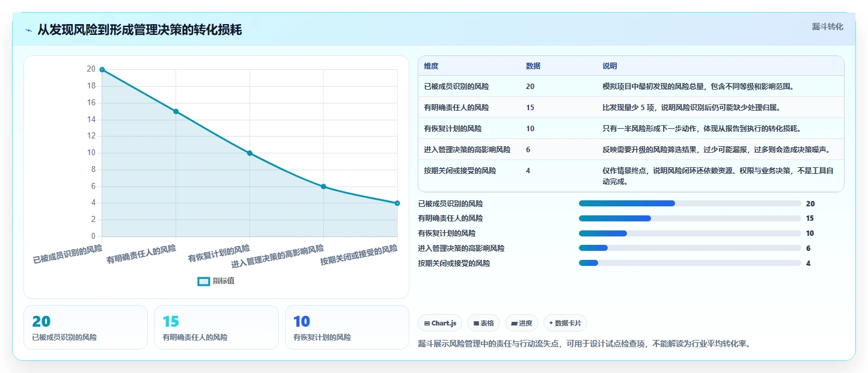
Task: Select the 数据卡片 tag chip
Action: point(565,323)
